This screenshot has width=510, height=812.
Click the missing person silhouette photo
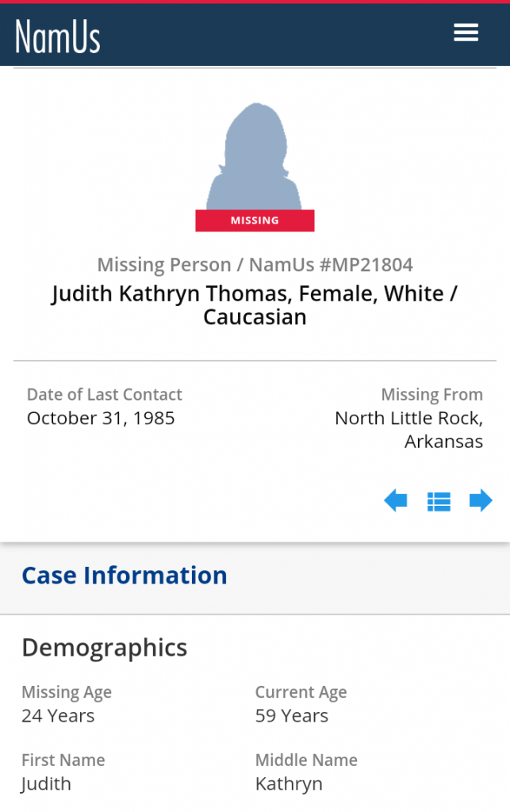click(x=254, y=156)
